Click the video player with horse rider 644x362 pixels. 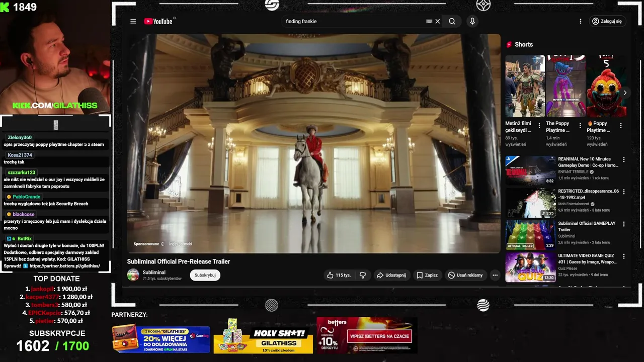tap(313, 143)
